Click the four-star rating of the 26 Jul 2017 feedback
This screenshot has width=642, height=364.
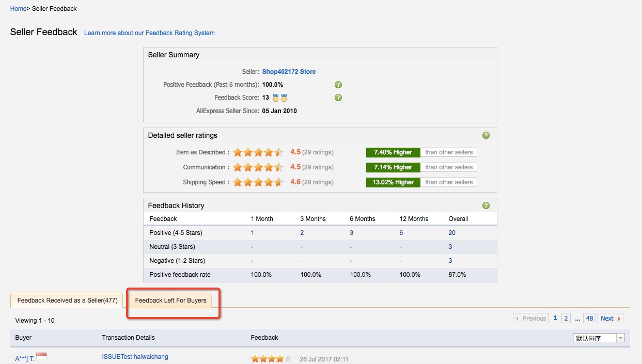click(x=271, y=359)
